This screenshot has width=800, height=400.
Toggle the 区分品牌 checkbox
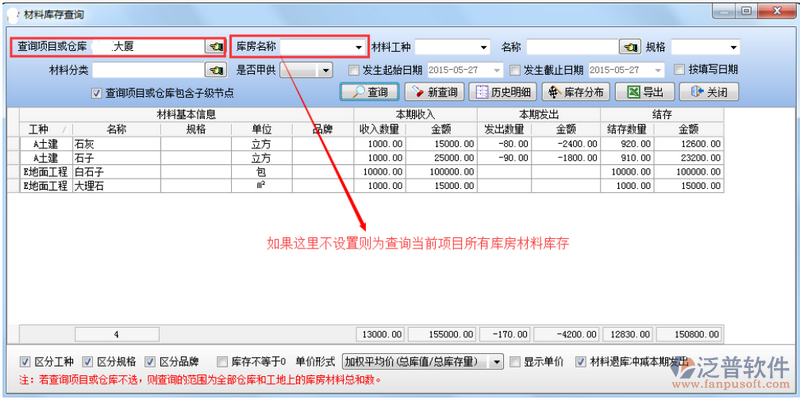click(x=151, y=361)
